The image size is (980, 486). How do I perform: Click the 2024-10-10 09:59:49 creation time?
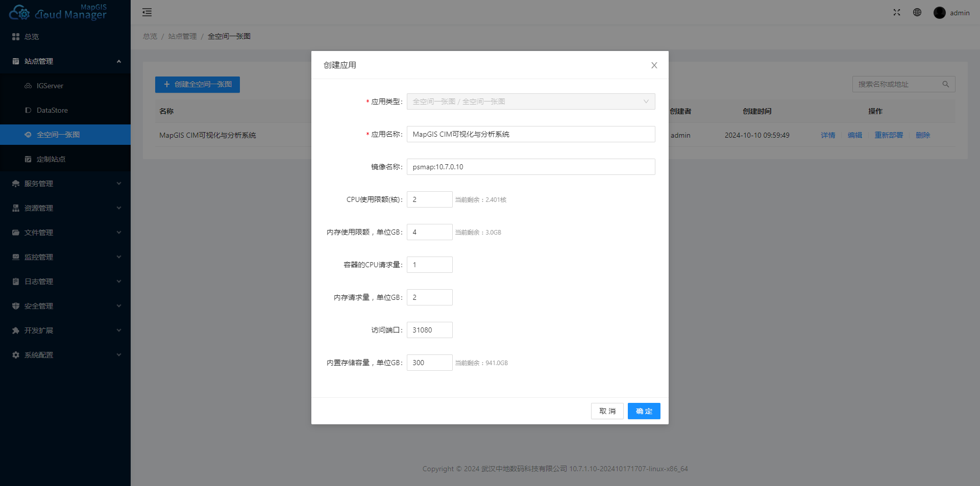tap(757, 135)
